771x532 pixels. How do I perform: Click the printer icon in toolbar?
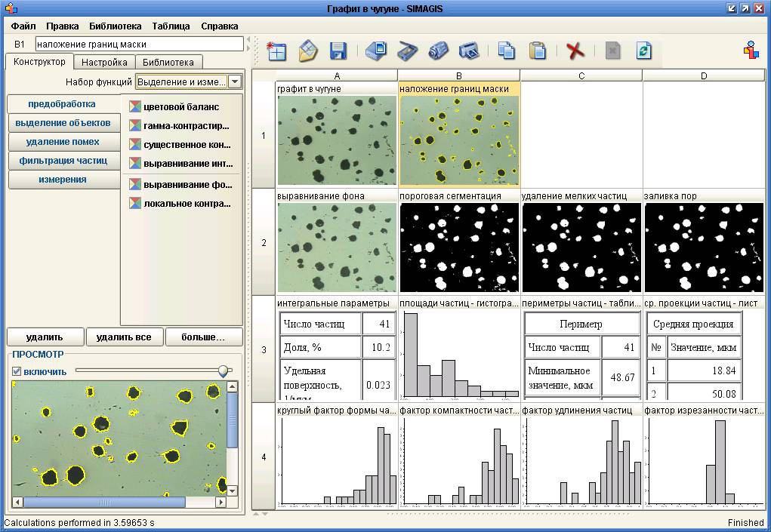pyautogui.click(x=468, y=51)
